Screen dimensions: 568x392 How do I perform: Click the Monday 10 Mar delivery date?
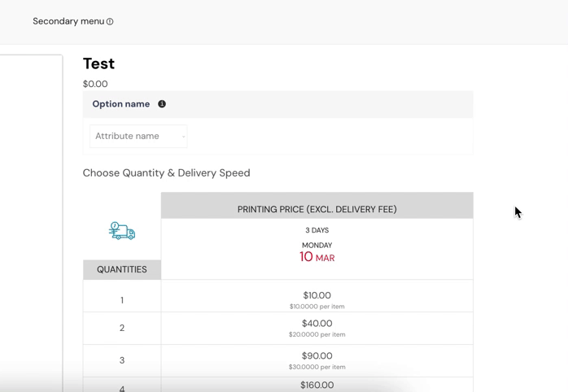click(x=317, y=253)
